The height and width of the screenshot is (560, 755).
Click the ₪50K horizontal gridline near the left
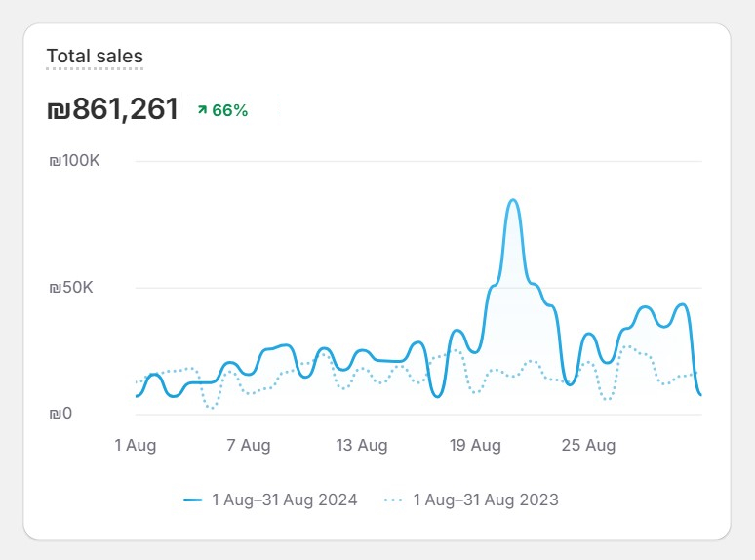(195, 288)
